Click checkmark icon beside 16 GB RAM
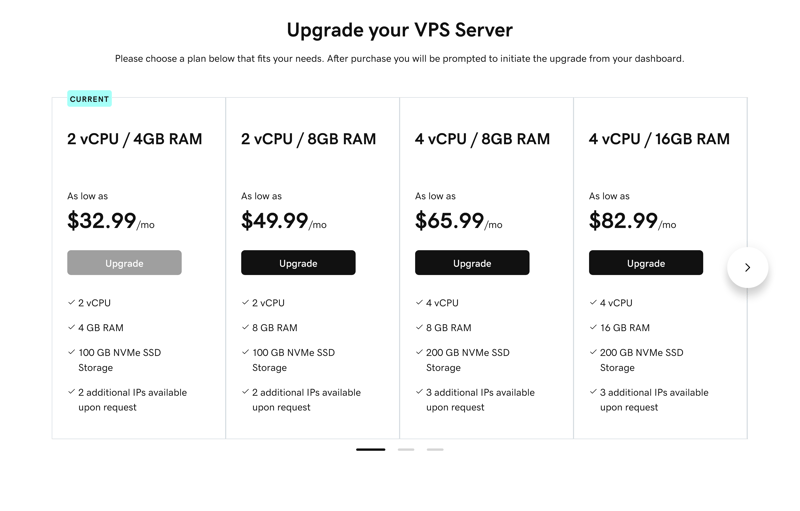The width and height of the screenshot is (800, 511). (x=593, y=327)
